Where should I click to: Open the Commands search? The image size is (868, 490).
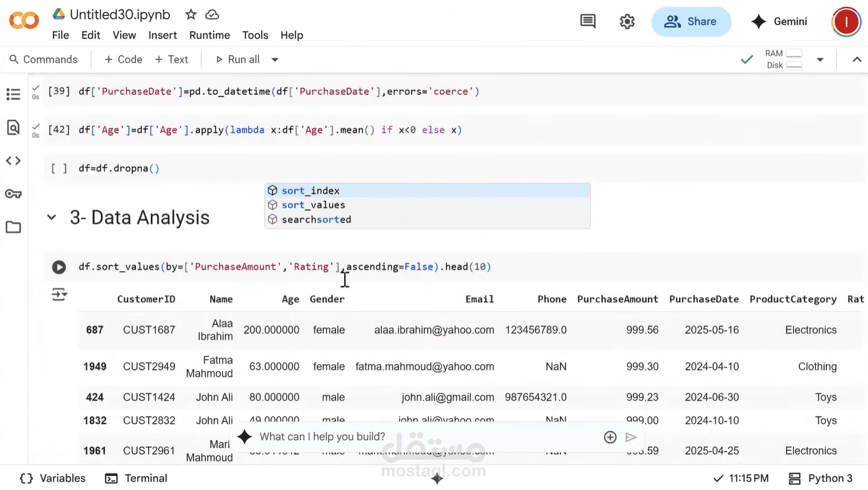43,60
